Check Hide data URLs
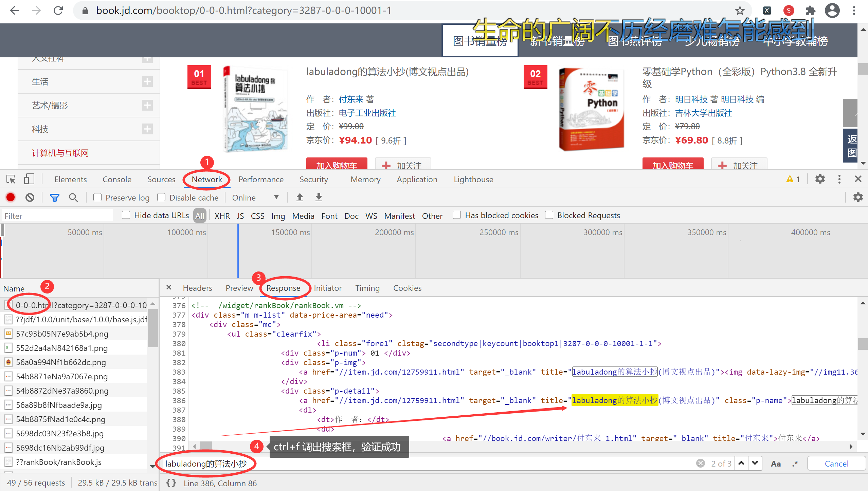This screenshot has width=868, height=491. [x=126, y=215]
